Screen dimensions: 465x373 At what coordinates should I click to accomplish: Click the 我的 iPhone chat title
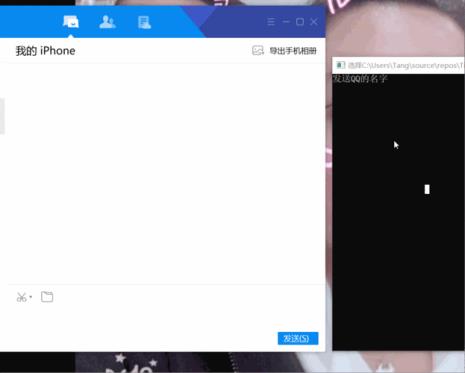(46, 51)
